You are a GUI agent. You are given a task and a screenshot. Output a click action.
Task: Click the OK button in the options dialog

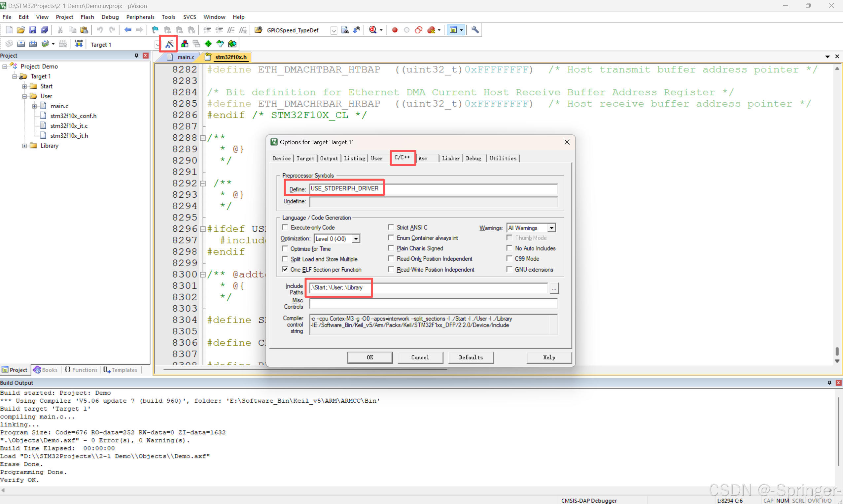point(370,357)
